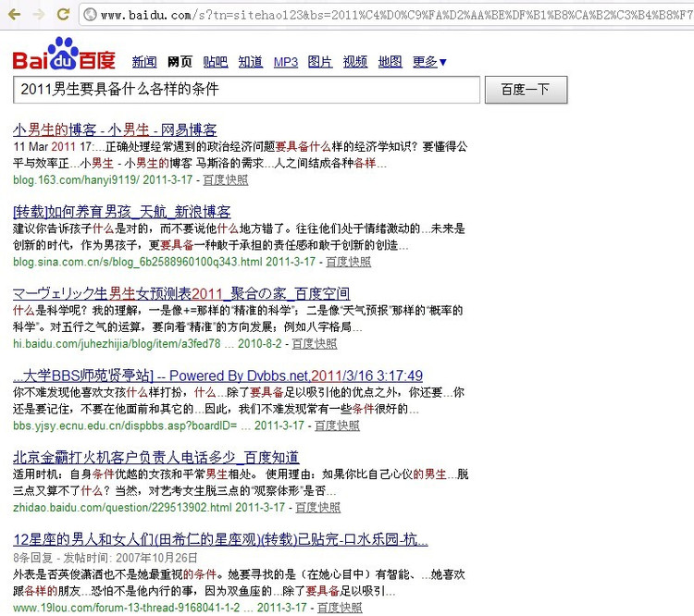Image resolution: width=694 pixels, height=616 pixels.
Task: Click URL text hi.baidu.com/juhezhijia/blog/item/a3fed78
Action: [x=117, y=344]
